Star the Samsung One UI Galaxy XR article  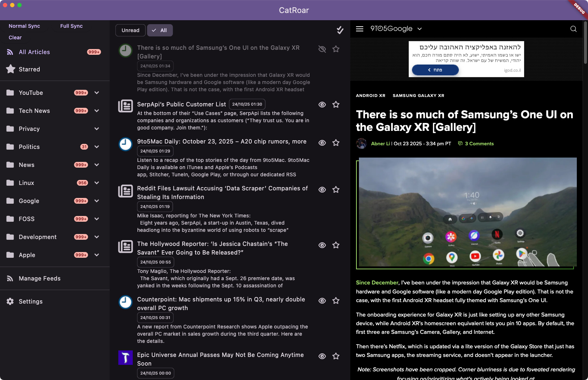pos(336,49)
